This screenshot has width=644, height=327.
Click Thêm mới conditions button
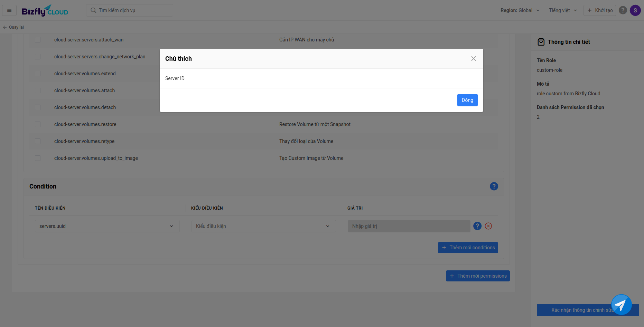[x=468, y=248]
